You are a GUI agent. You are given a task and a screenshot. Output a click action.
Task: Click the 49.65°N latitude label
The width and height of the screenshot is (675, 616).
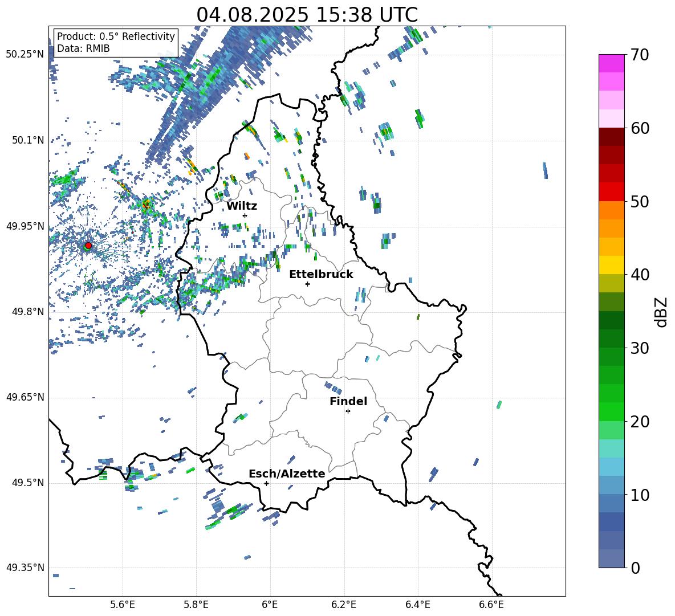click(x=25, y=397)
